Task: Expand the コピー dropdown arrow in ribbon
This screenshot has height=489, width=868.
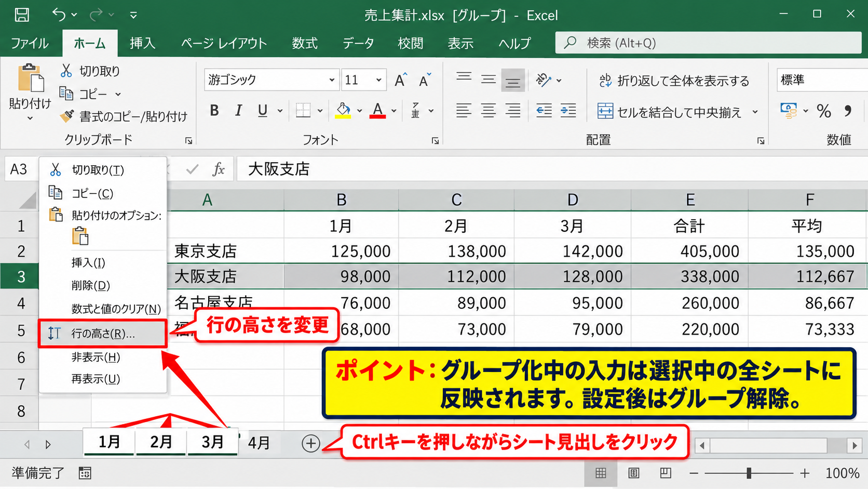Action: click(x=118, y=95)
